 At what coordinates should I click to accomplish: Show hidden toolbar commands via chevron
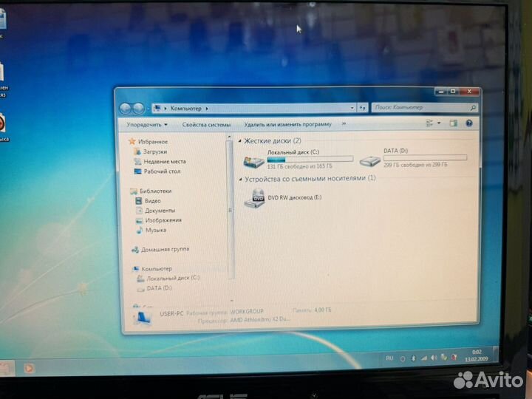tap(343, 124)
